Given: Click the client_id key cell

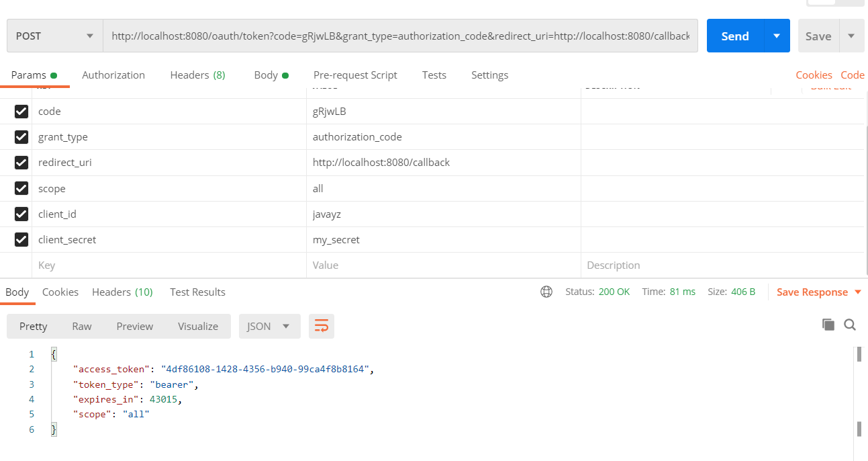Looking at the screenshot, I should [x=169, y=214].
